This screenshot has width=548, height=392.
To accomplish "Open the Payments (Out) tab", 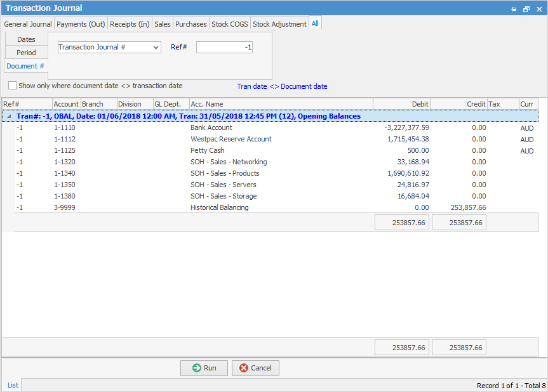I will [81, 24].
